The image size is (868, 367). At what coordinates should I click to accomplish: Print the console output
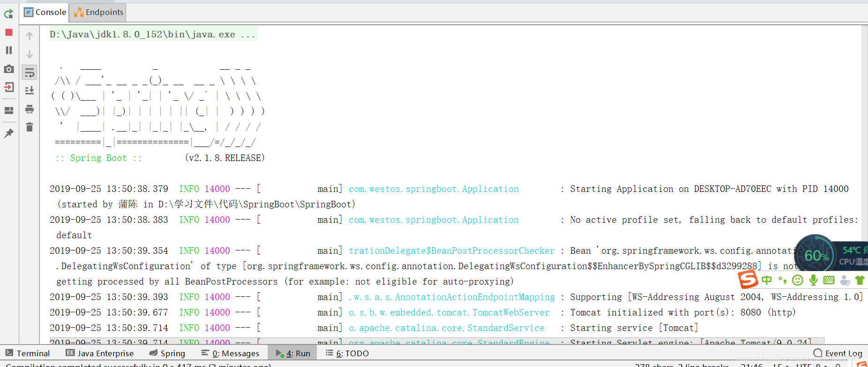[30, 109]
